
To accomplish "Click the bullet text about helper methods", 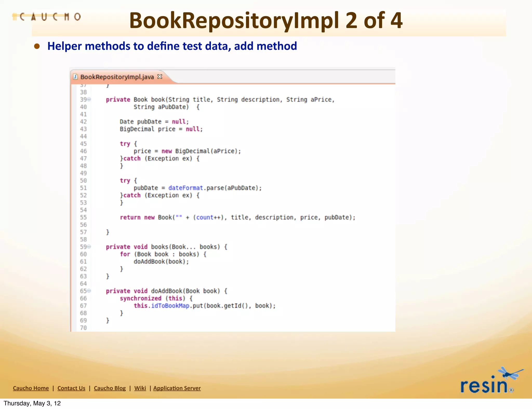I will pyautogui.click(x=172, y=46).
